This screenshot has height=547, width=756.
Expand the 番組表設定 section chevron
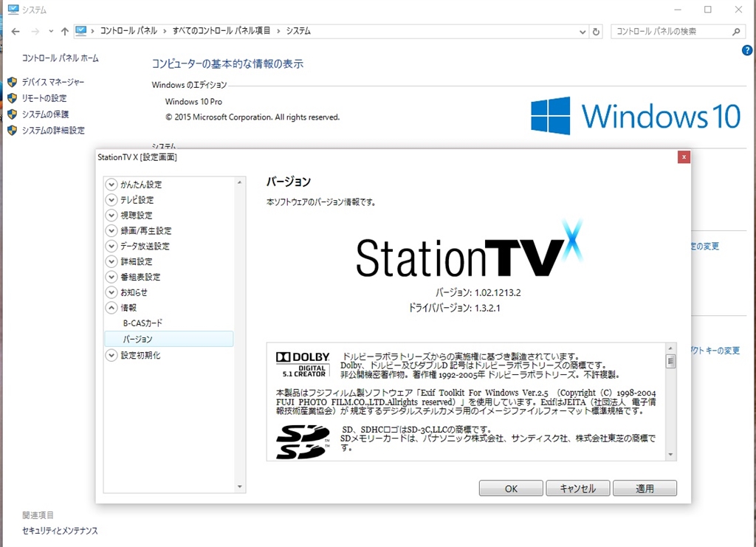111,277
